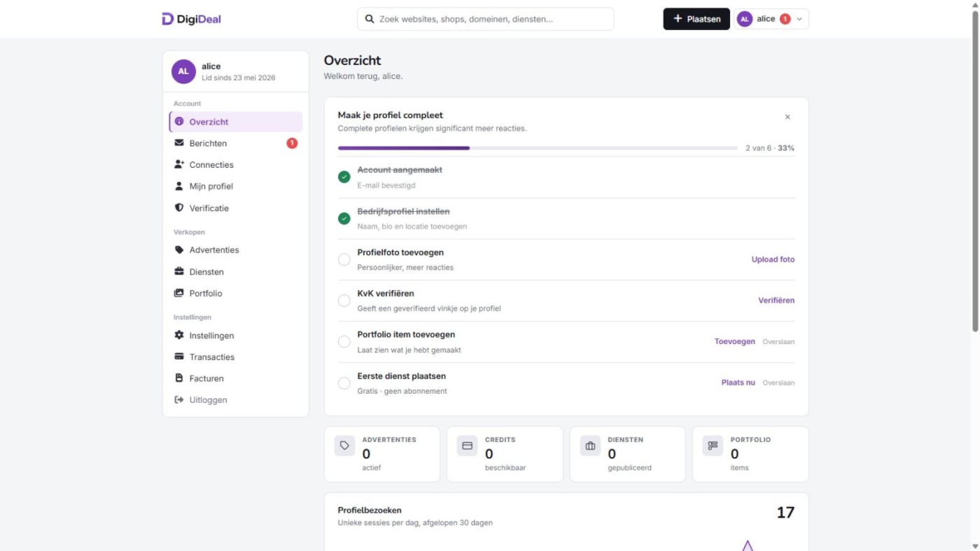Expand the alice account dropdown chevron

pos(799,19)
